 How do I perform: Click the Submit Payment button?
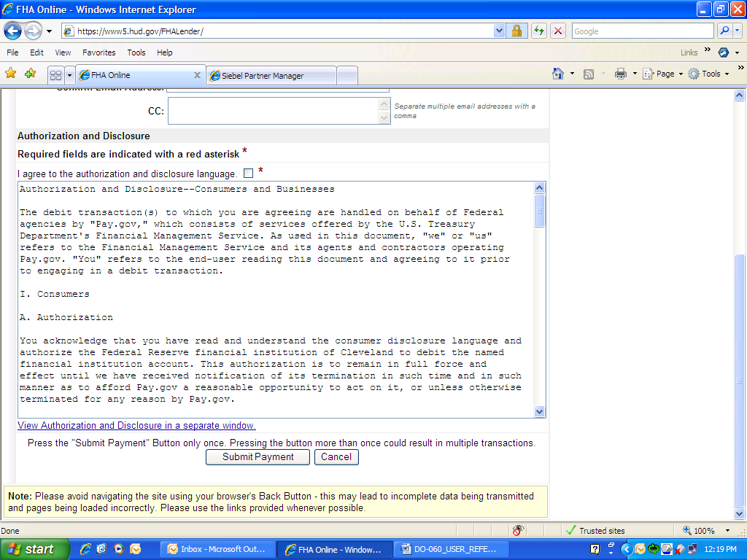click(x=258, y=457)
